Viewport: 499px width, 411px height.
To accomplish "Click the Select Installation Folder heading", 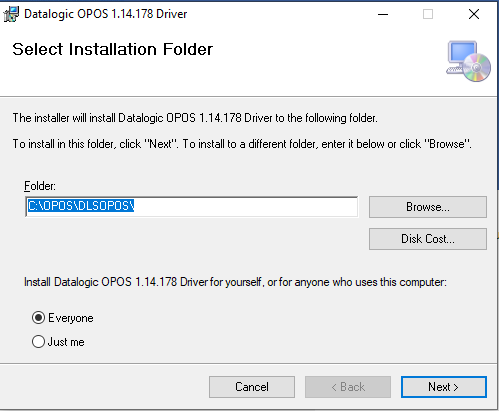I will (x=113, y=49).
